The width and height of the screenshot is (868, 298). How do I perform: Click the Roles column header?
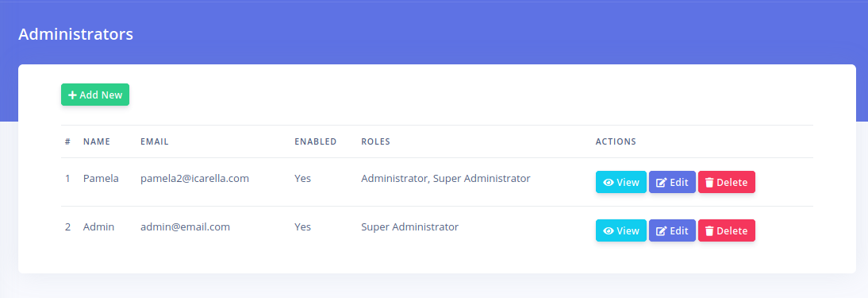point(376,141)
